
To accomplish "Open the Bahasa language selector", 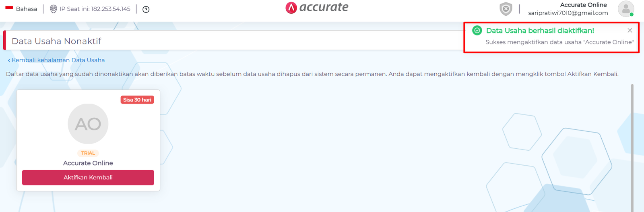I will pyautogui.click(x=21, y=8).
